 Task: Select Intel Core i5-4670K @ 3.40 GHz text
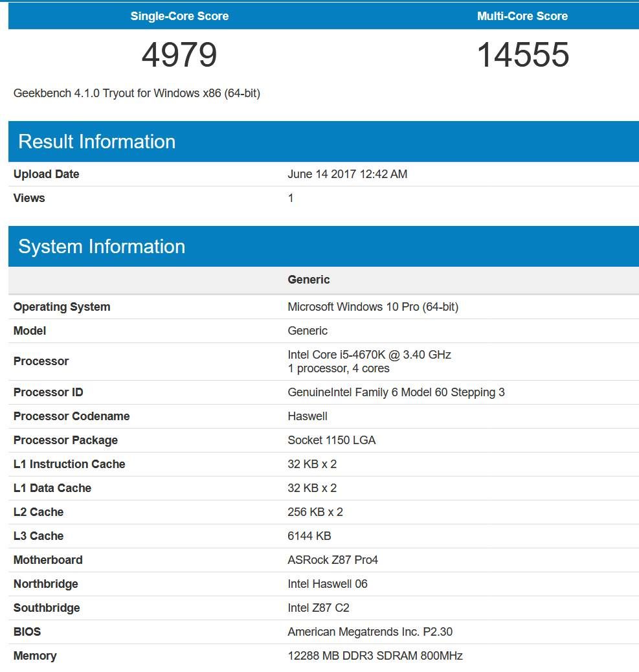click(369, 355)
